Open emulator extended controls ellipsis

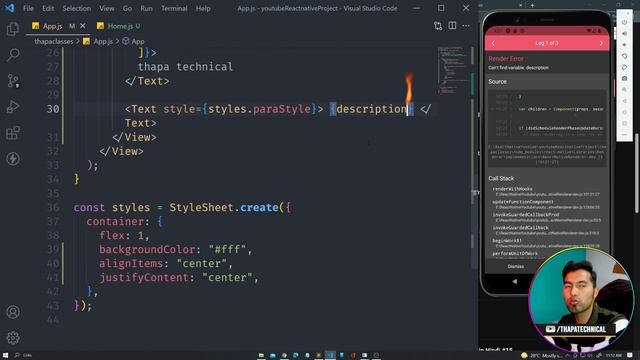(624, 135)
